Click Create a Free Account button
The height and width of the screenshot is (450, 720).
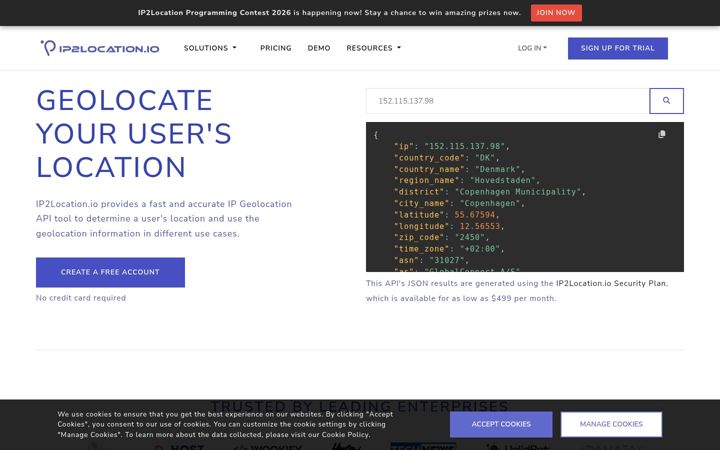click(x=110, y=272)
